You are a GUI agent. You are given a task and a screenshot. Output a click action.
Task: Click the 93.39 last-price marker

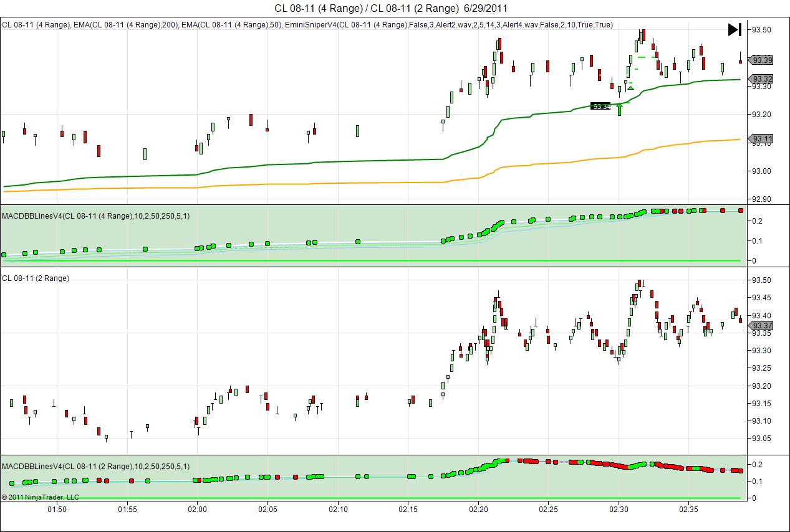pyautogui.click(x=761, y=60)
